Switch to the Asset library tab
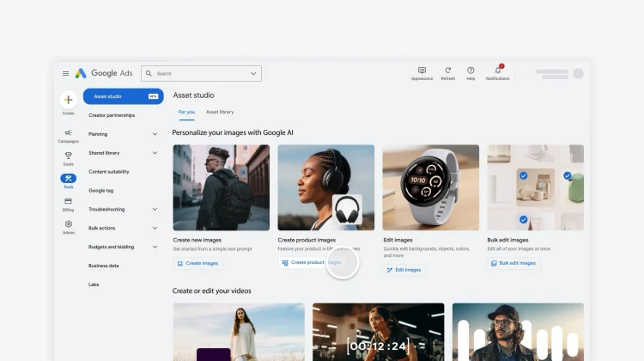Screen dimensions: 644x361 219,112
